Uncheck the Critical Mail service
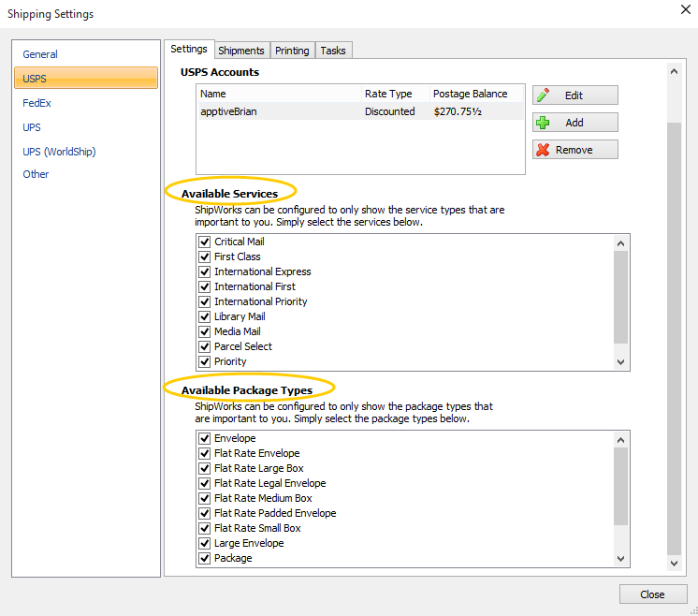 pyautogui.click(x=204, y=242)
